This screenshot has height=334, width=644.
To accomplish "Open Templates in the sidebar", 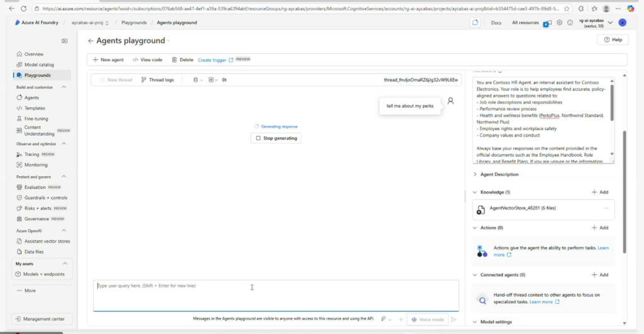I will point(35,108).
